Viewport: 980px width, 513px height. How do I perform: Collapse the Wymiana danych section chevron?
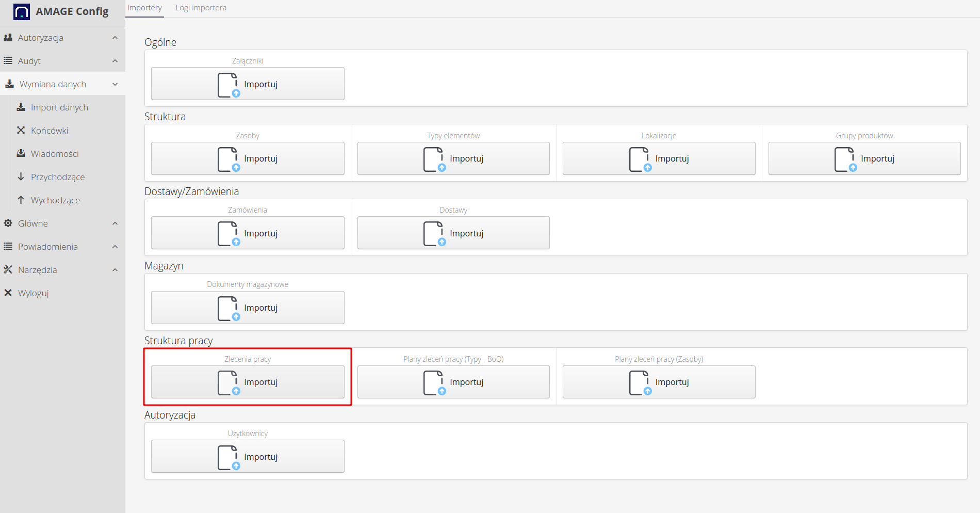pos(115,84)
